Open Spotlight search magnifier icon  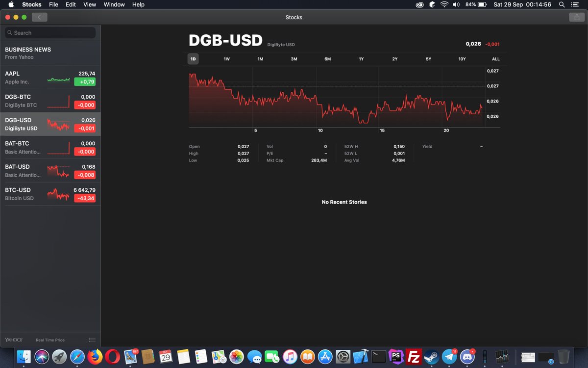click(x=562, y=4)
